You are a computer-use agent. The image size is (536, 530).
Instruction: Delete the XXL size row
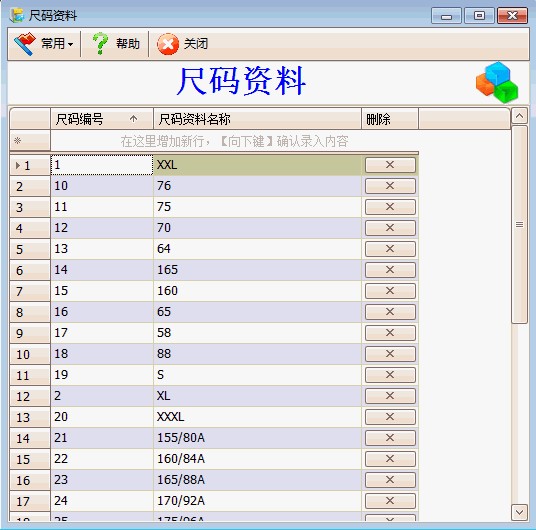coord(390,165)
